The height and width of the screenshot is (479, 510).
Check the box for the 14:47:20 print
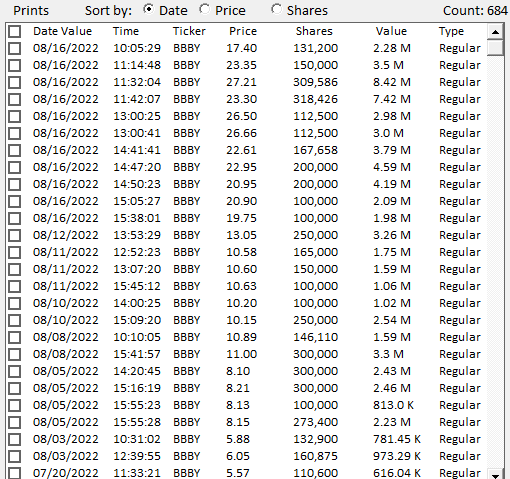pyautogui.click(x=15, y=167)
